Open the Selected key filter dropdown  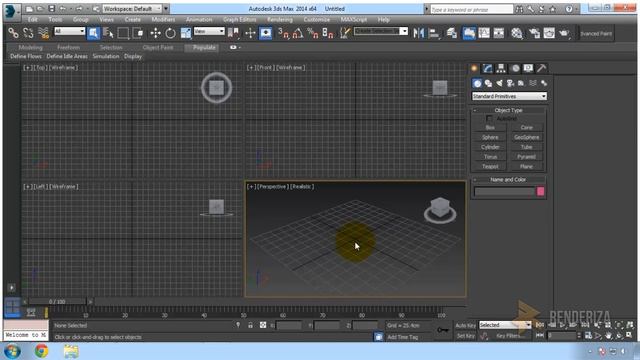pos(505,325)
